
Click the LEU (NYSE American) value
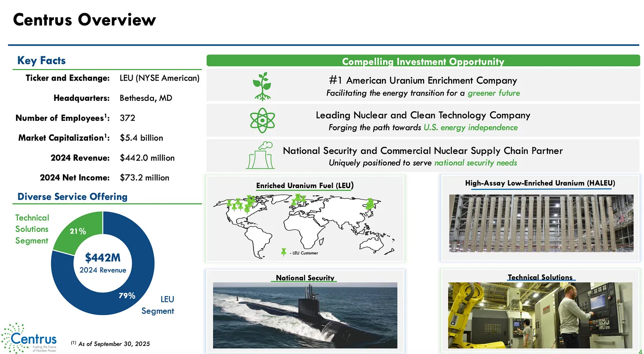(160, 78)
